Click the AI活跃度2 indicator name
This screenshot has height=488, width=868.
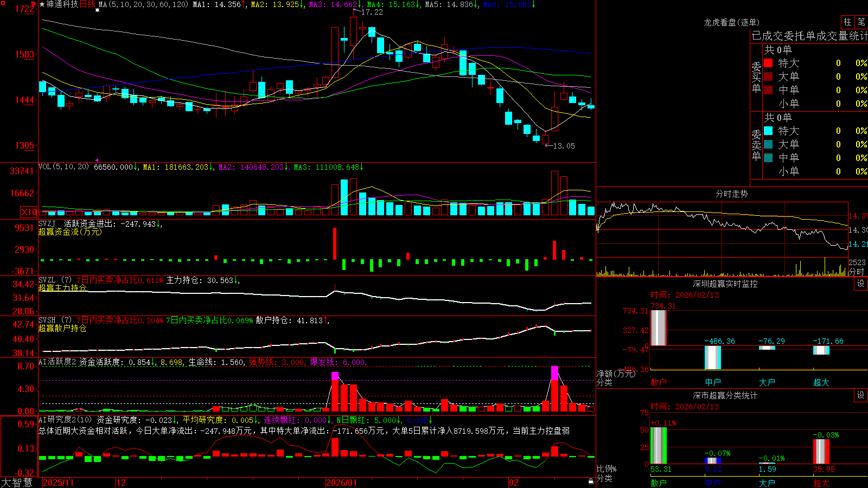click(58, 362)
